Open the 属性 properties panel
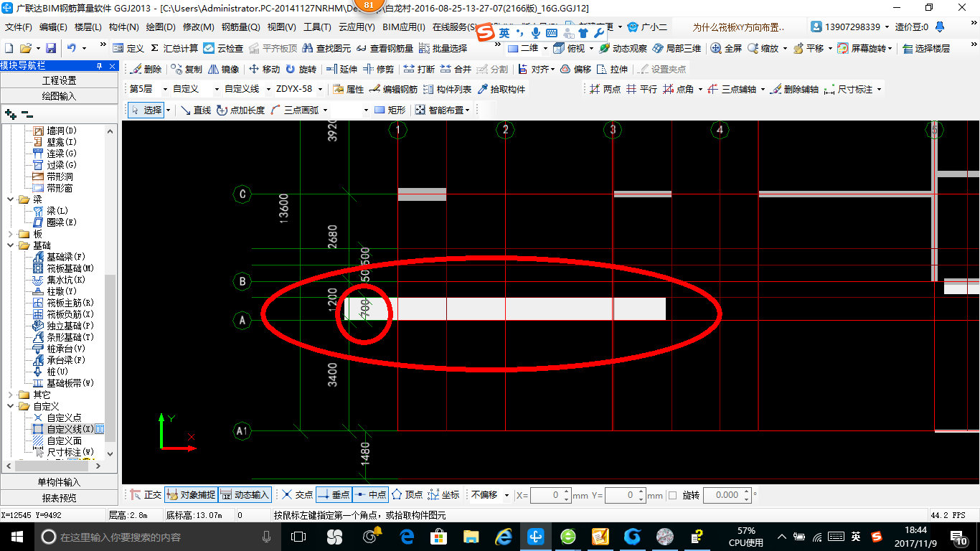This screenshot has width=980, height=551. [349, 90]
